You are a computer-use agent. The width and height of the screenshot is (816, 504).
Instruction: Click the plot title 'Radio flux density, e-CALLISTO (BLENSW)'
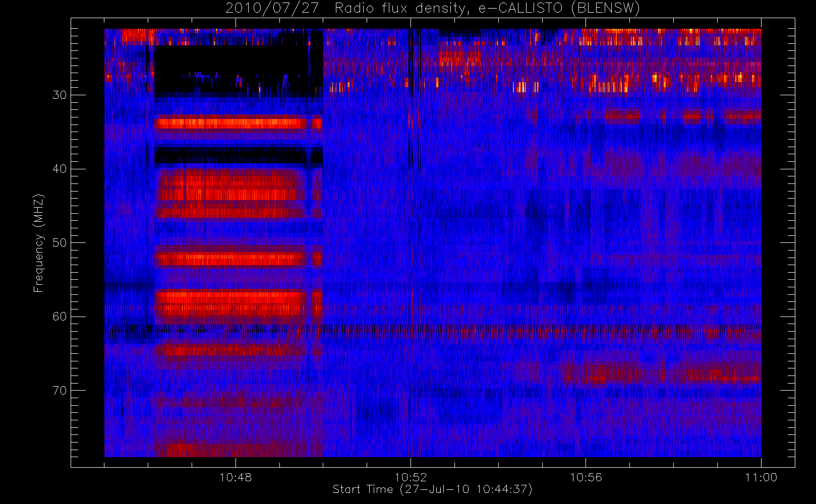(487, 9)
